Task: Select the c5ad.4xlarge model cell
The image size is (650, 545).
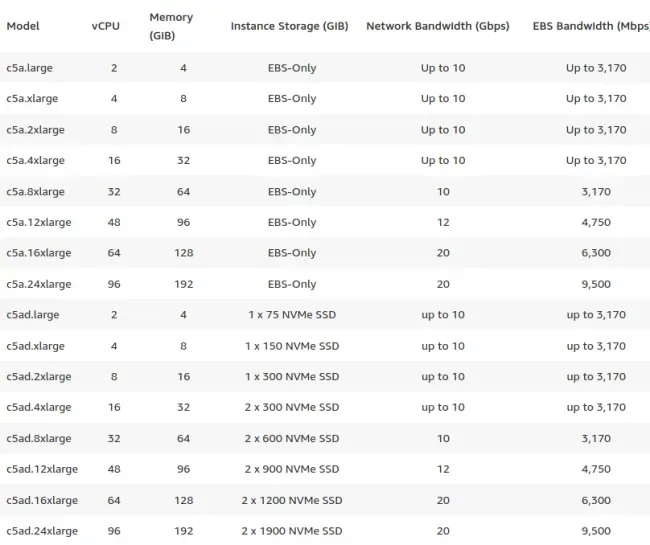Action: click(x=39, y=407)
